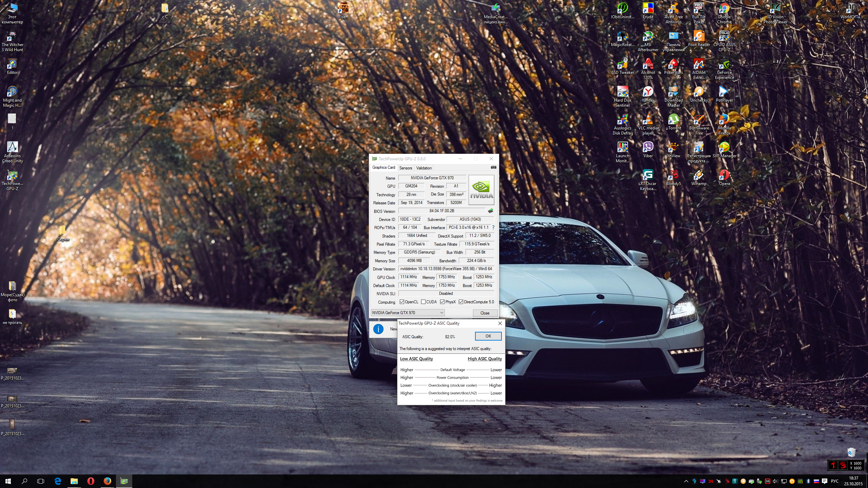Toggle the PhysX checkbox
Viewport: 868px width, 488px height.
click(442, 302)
